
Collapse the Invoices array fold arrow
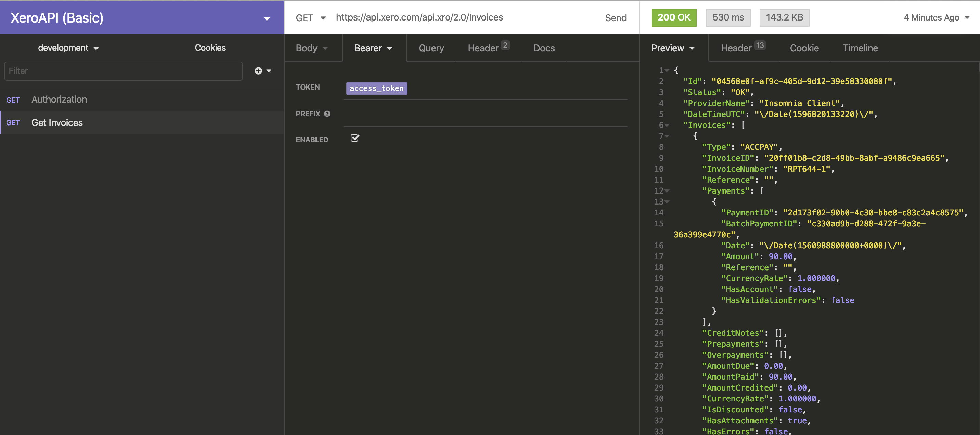click(x=667, y=125)
